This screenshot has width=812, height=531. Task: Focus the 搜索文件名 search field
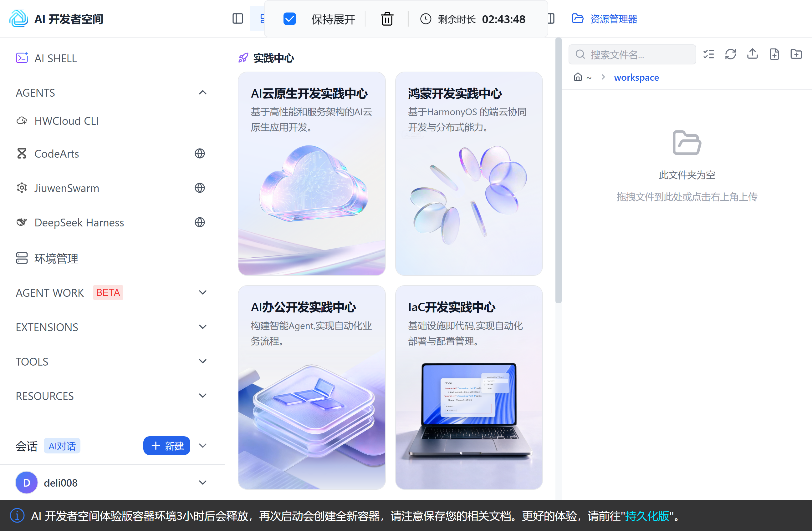click(x=632, y=54)
